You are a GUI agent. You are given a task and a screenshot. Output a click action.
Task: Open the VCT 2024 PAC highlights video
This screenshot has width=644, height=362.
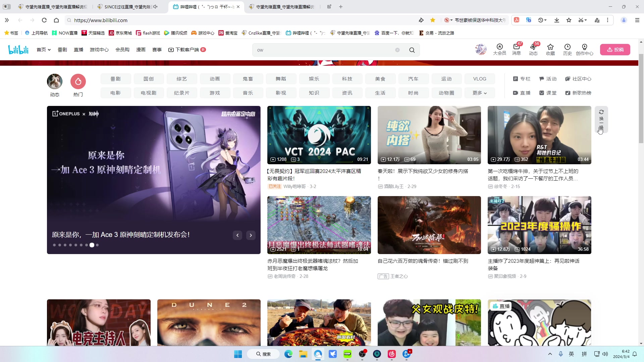(319, 135)
